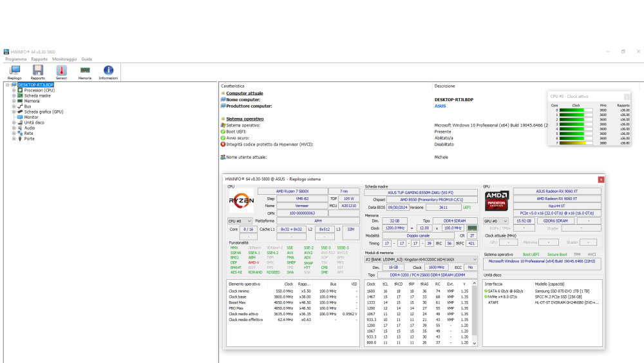This screenshot has height=363, width=644.
Task: Close the Riepilogo sistema window
Action: (601, 179)
